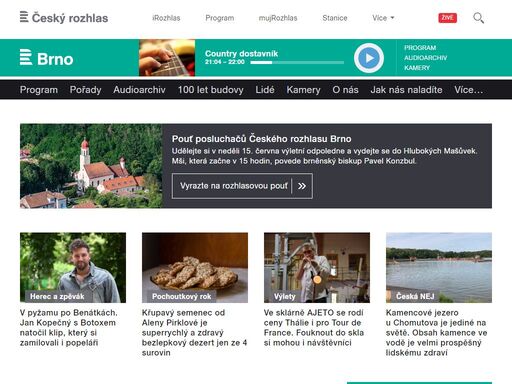The height and width of the screenshot is (384, 512).
Task: Go to Lidé section
Action: 265,90
